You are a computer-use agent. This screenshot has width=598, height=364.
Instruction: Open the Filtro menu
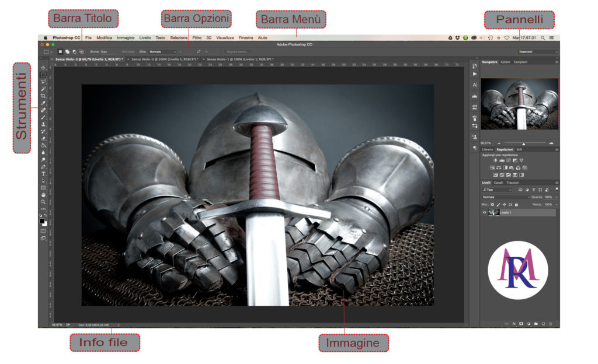(197, 38)
